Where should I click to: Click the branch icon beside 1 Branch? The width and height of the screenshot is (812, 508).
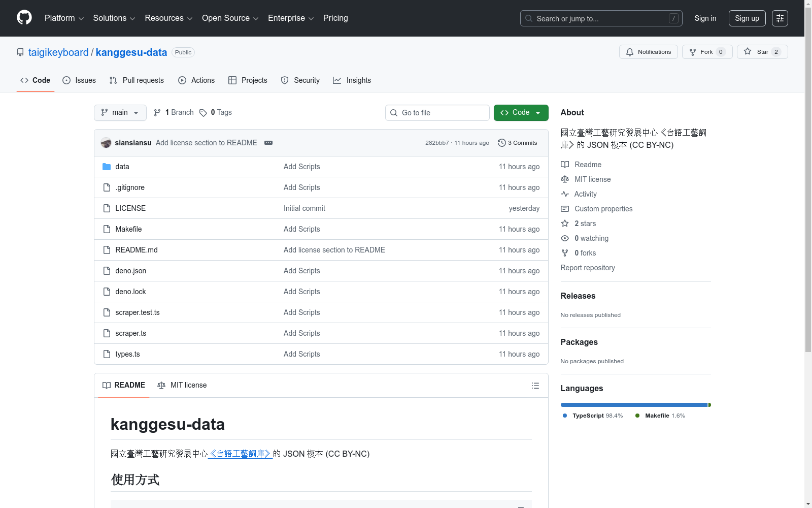click(x=157, y=113)
